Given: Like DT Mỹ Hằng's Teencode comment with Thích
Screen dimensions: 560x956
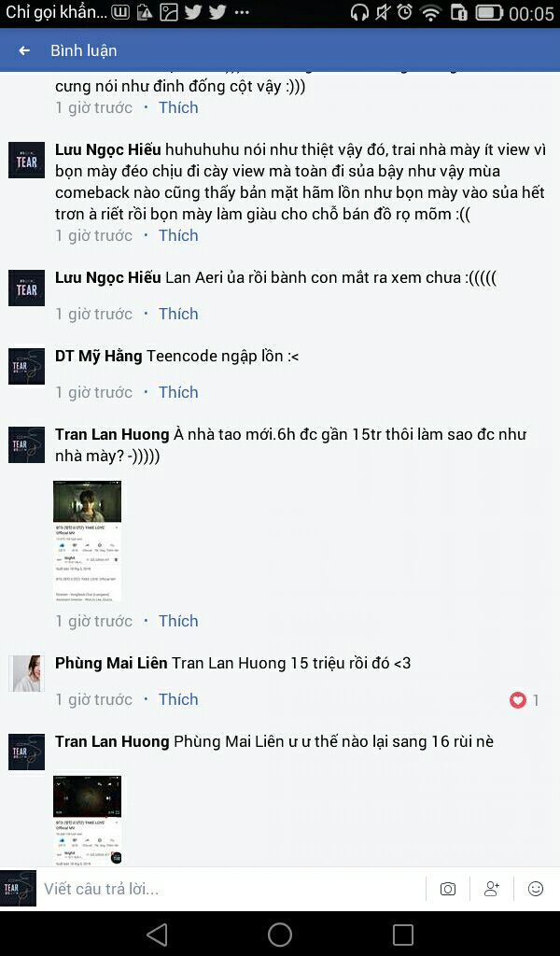Looking at the screenshot, I should coord(178,392).
